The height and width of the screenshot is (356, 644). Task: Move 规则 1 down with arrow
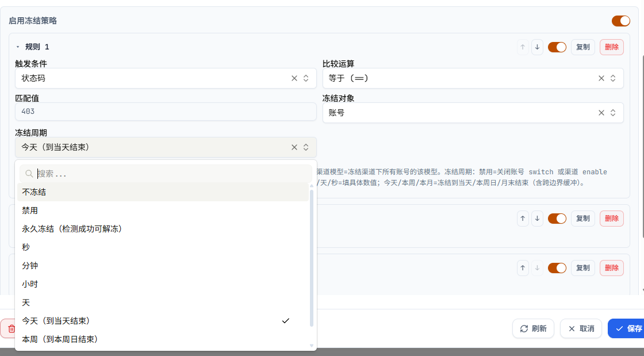pos(537,47)
